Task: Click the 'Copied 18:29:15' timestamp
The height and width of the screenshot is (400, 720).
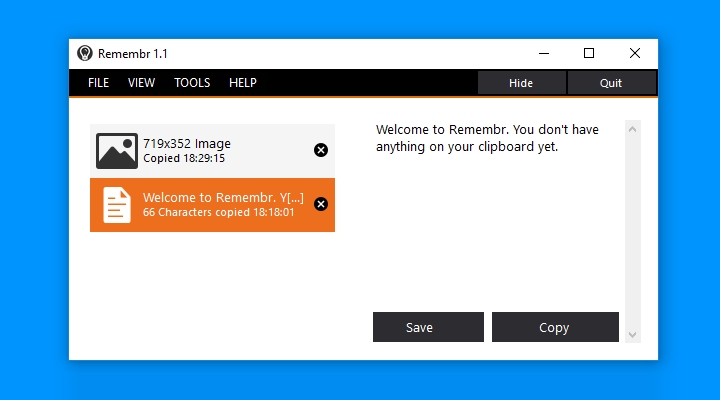Action: click(184, 158)
